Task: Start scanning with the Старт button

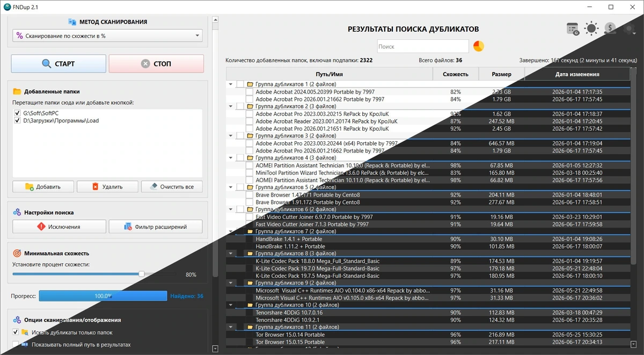Action: pyautogui.click(x=58, y=63)
